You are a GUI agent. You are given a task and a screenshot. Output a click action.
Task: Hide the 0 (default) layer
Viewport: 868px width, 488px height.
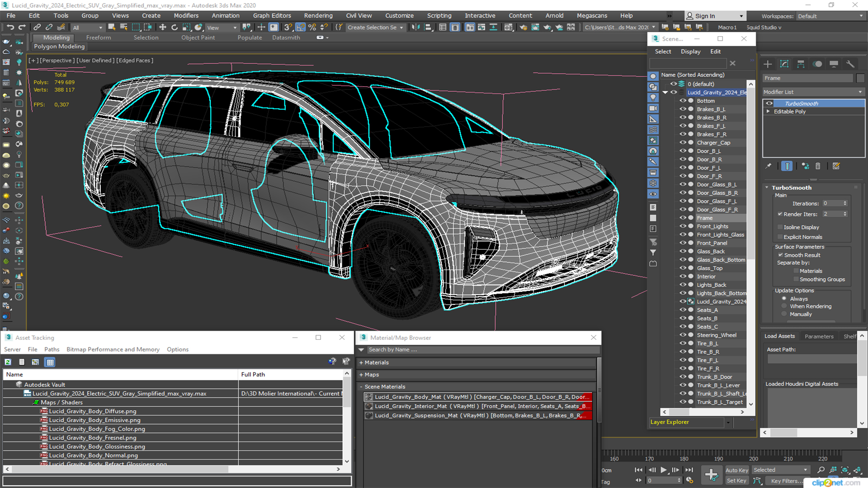coord(674,84)
